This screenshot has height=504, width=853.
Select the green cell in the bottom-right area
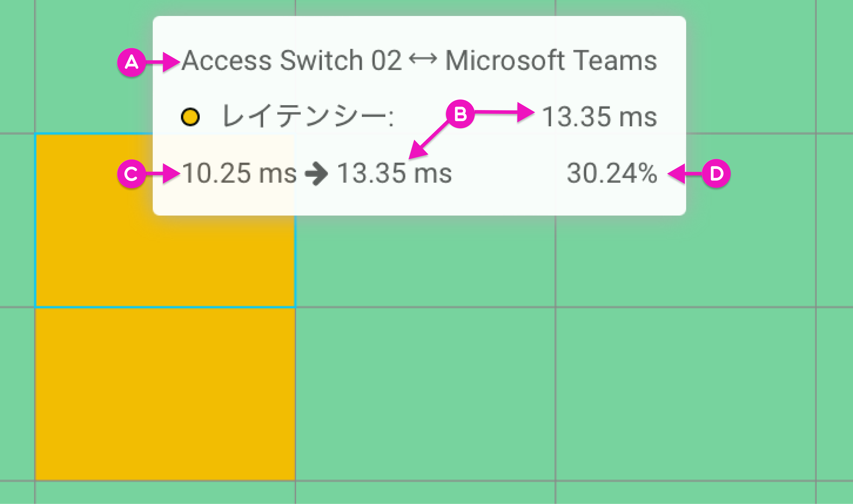click(x=686, y=394)
